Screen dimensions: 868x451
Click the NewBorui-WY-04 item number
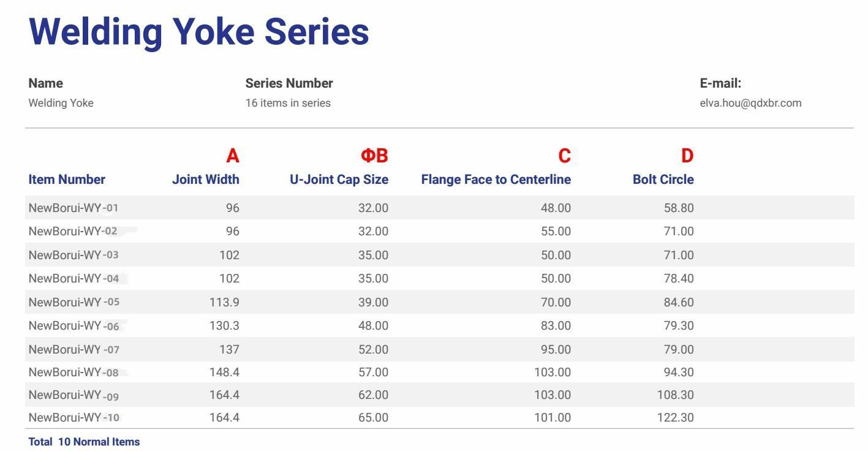point(74,278)
